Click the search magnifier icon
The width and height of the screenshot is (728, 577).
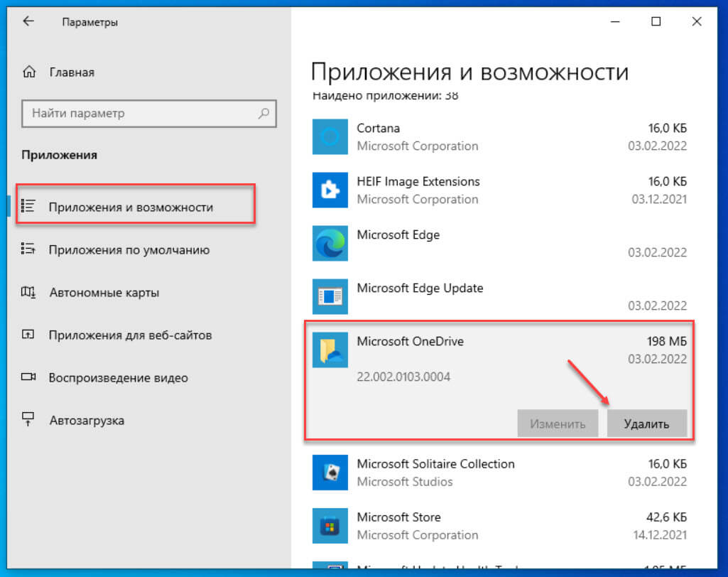(264, 113)
